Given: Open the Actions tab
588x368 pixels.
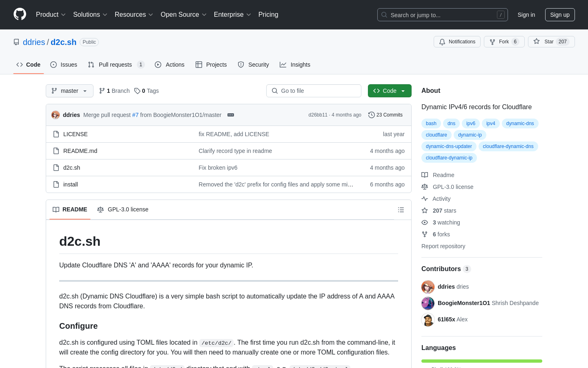Looking at the screenshot, I should point(169,65).
